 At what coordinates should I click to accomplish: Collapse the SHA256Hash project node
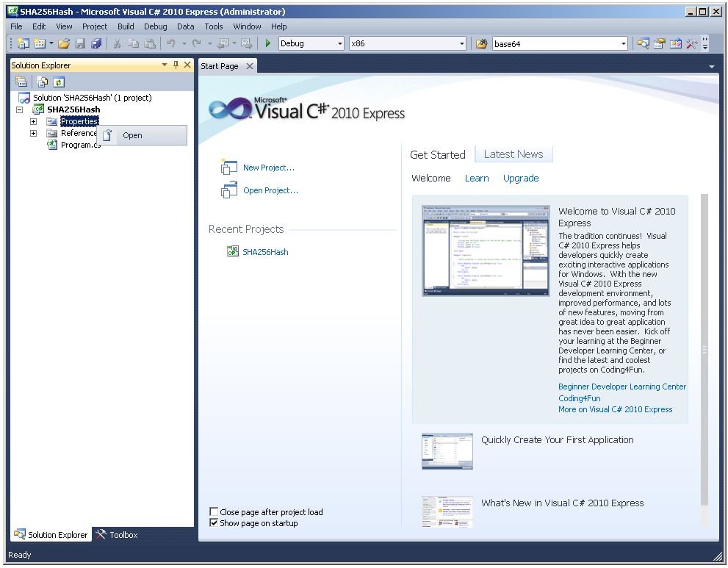click(20, 110)
